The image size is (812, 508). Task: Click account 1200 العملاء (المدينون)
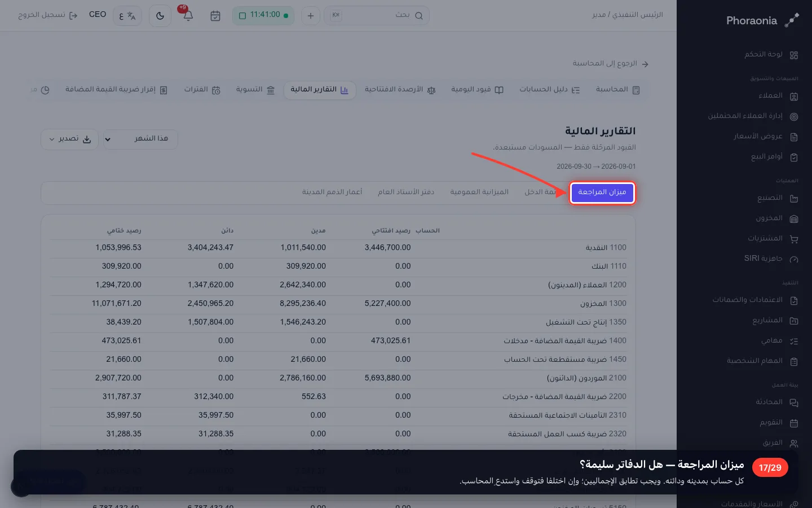pyautogui.click(x=587, y=285)
